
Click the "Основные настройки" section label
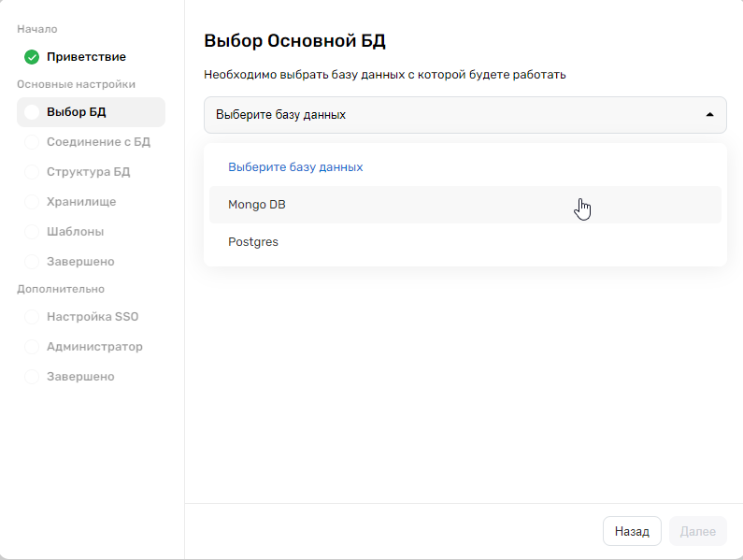tap(77, 84)
